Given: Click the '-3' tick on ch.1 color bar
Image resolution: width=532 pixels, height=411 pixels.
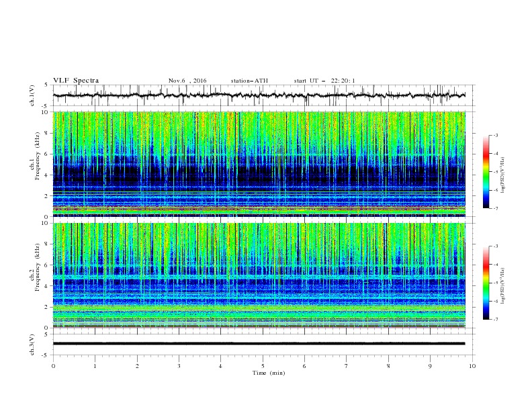Looking at the screenshot, I should coord(495,135).
